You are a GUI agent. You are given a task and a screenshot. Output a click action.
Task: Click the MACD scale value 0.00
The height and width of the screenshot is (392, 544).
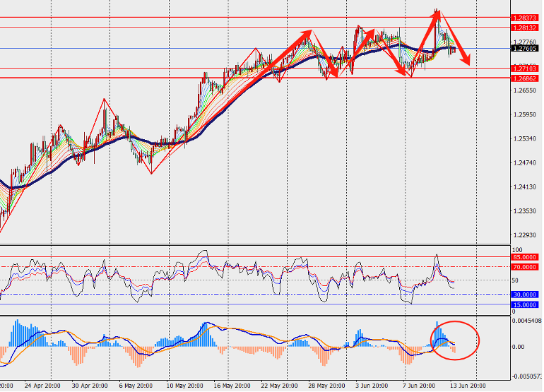pos(519,347)
